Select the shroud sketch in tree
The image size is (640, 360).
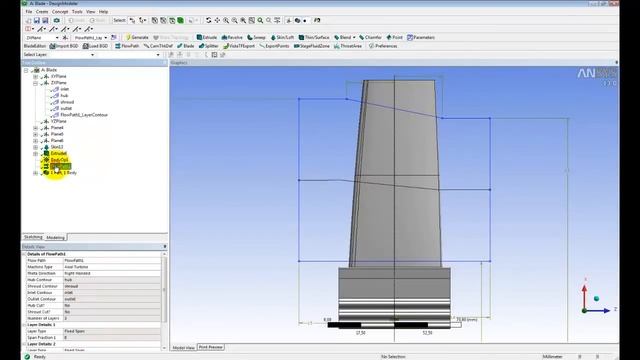(67, 102)
